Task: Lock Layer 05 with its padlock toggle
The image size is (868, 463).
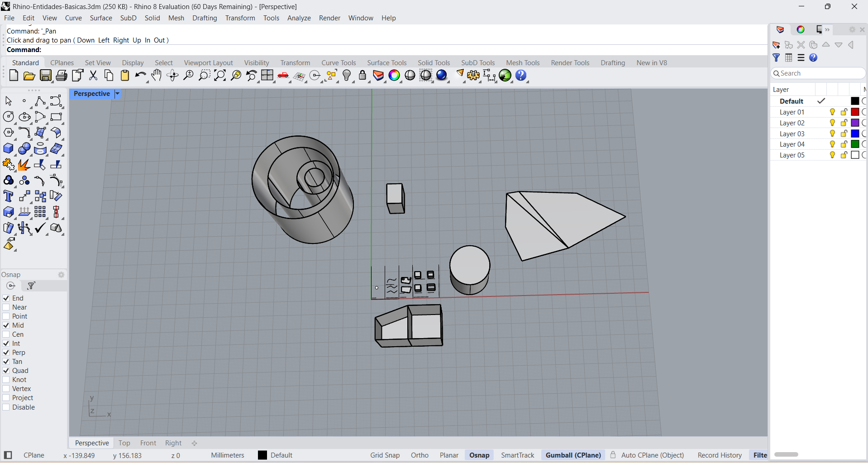Action: 843,155
